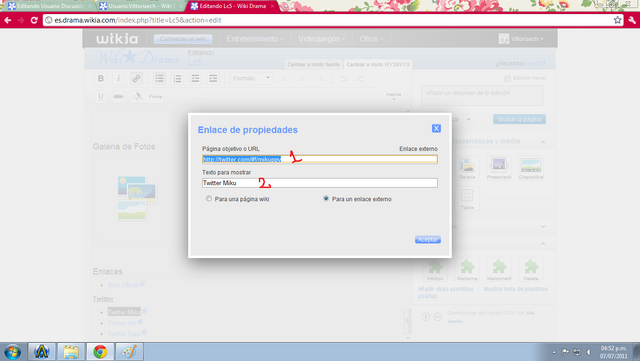
Task: Click the 'Twitter Aki' link
Action: pos(122,323)
